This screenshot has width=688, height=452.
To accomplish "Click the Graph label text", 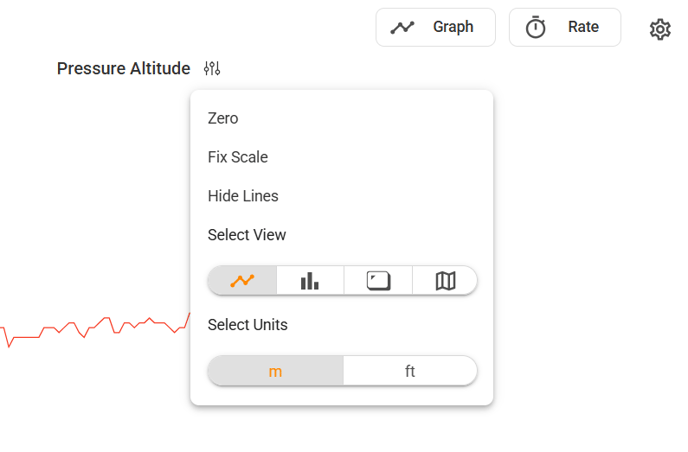I will tap(453, 27).
